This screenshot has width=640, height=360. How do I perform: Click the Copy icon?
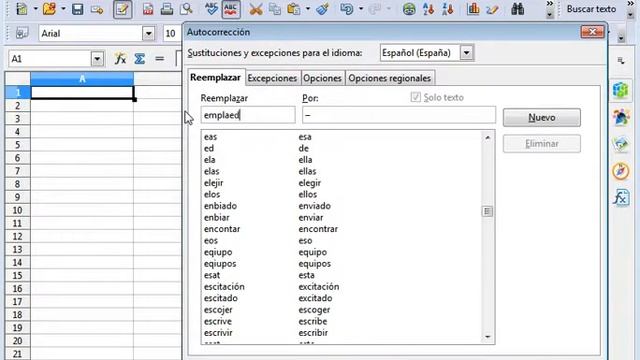pos(275,9)
